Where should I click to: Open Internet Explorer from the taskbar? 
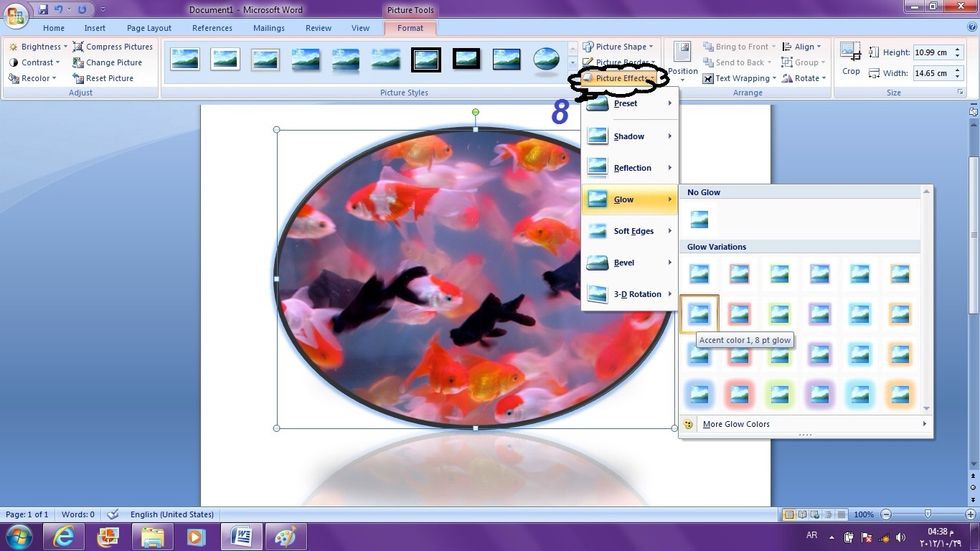click(x=65, y=537)
